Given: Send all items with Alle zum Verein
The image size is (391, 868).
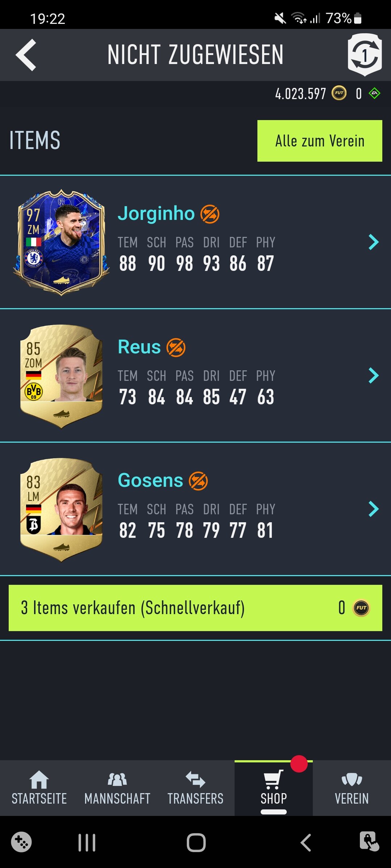Looking at the screenshot, I should [x=320, y=141].
